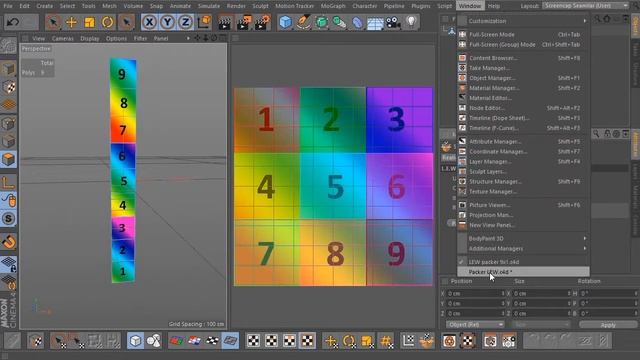Image resolution: width=640 pixels, height=360 pixels.
Task: Toggle the X axis lock
Action: [149, 22]
